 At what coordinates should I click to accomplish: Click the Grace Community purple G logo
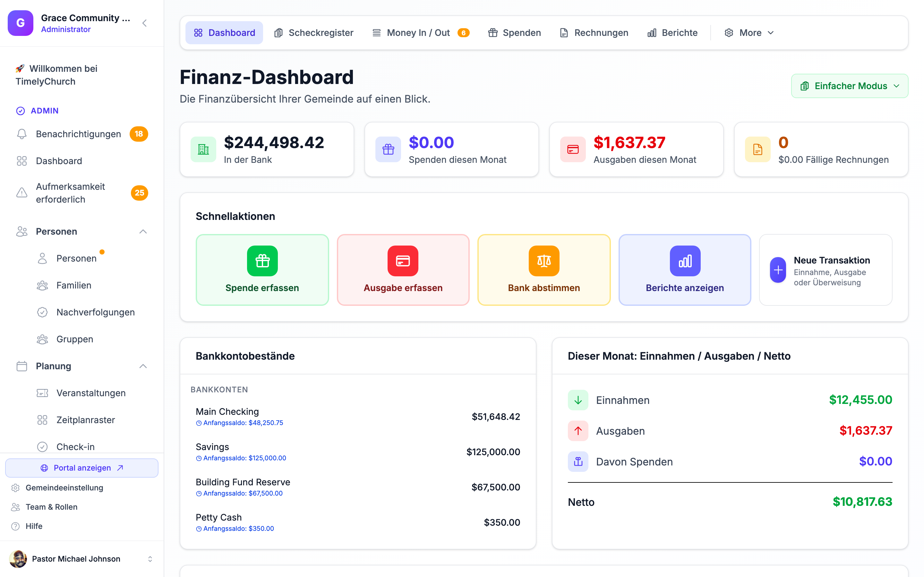pyautogui.click(x=21, y=23)
